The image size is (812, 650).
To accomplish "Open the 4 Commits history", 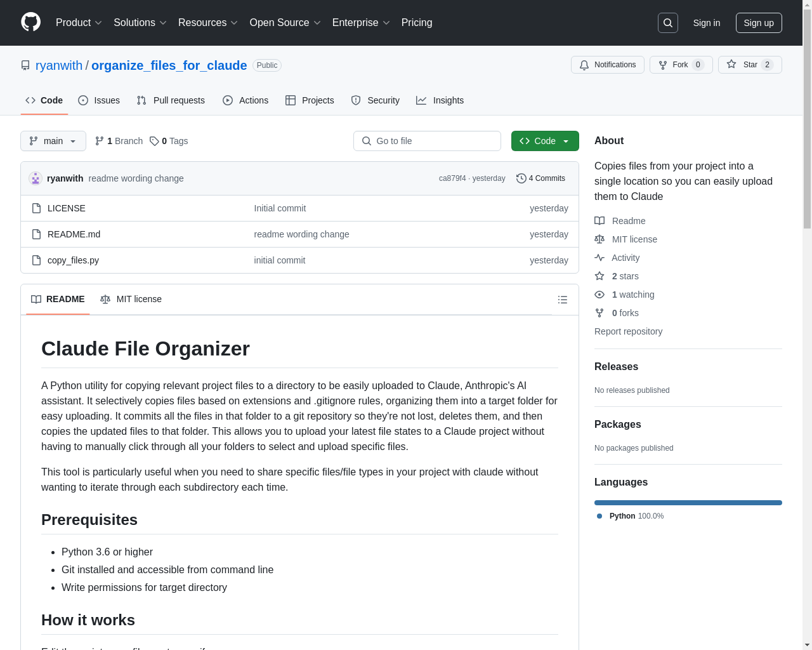I will pos(541,178).
